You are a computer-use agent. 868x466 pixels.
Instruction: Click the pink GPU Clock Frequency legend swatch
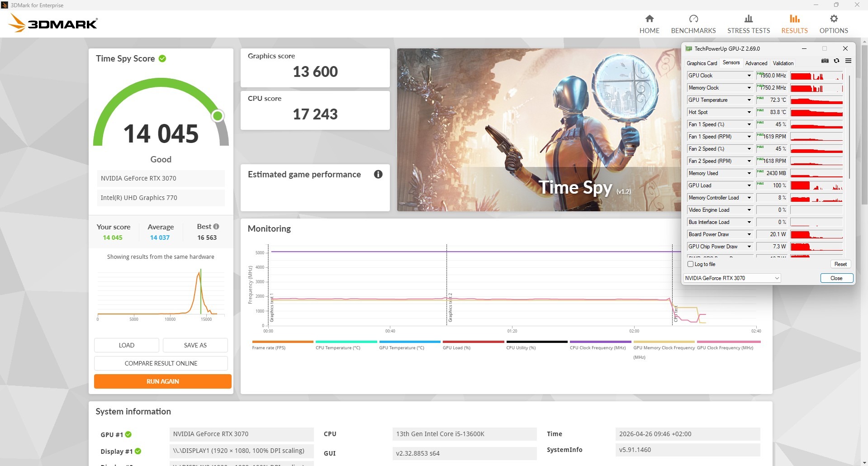click(x=729, y=342)
